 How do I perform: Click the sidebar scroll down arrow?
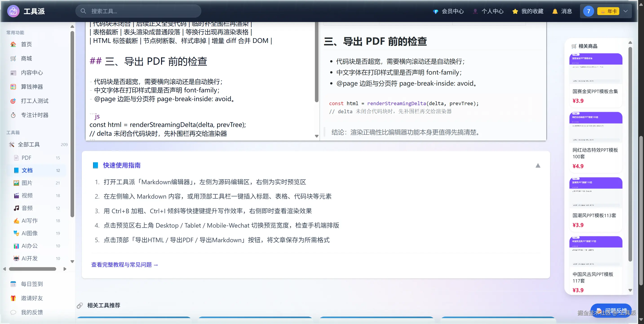coord(72,262)
